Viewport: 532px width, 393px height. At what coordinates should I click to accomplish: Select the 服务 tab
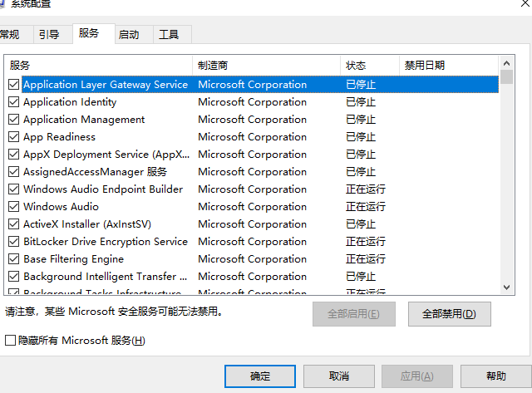point(94,33)
